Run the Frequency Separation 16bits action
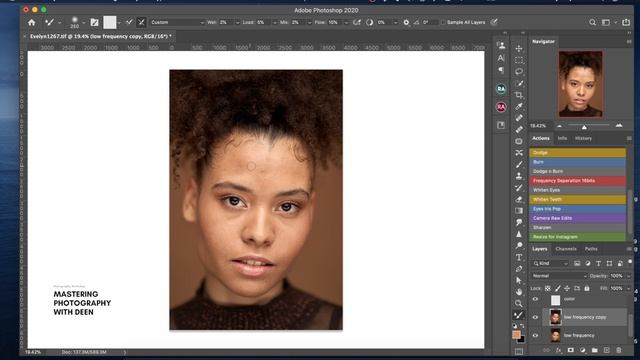The height and width of the screenshot is (360, 640). point(577,180)
